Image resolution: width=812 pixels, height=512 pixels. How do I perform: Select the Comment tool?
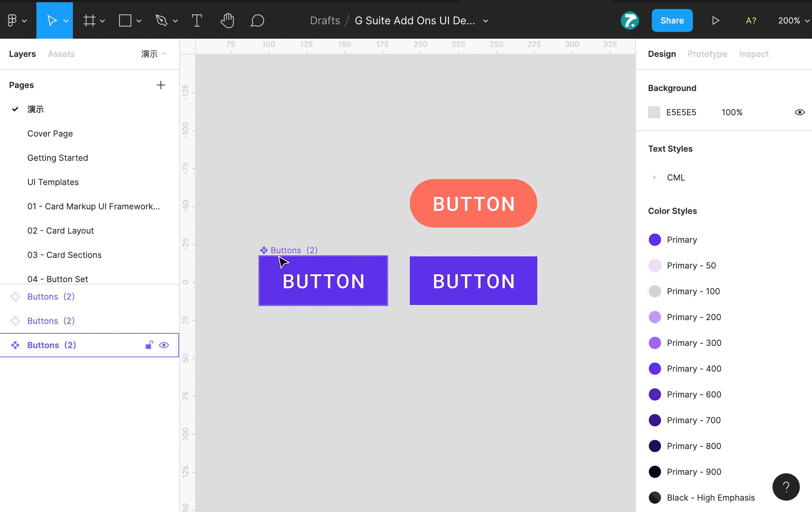(257, 20)
